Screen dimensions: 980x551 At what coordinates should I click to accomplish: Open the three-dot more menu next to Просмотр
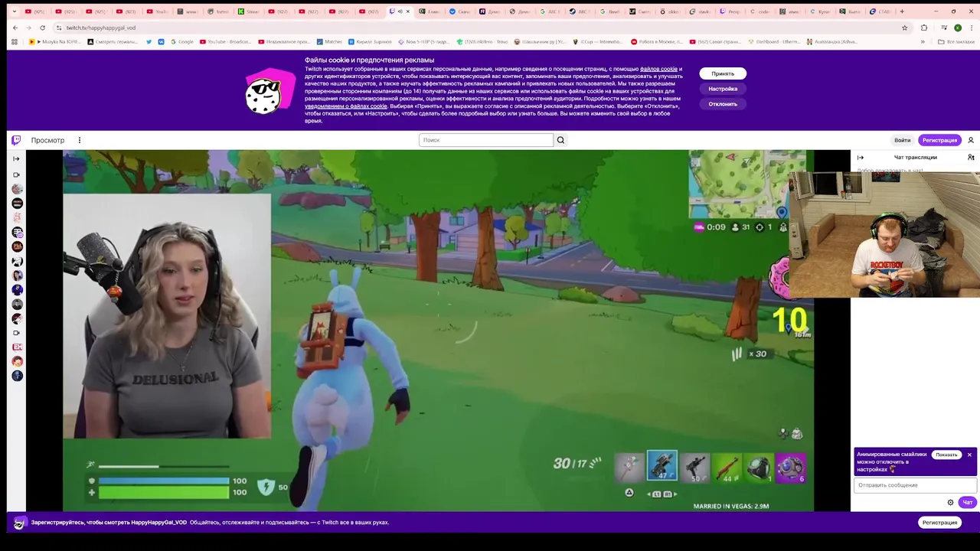coord(80,140)
